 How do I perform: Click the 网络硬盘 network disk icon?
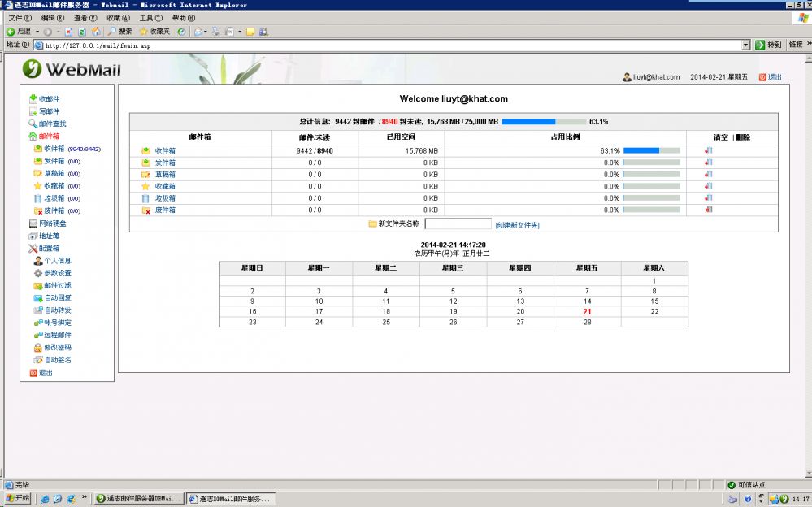point(33,223)
